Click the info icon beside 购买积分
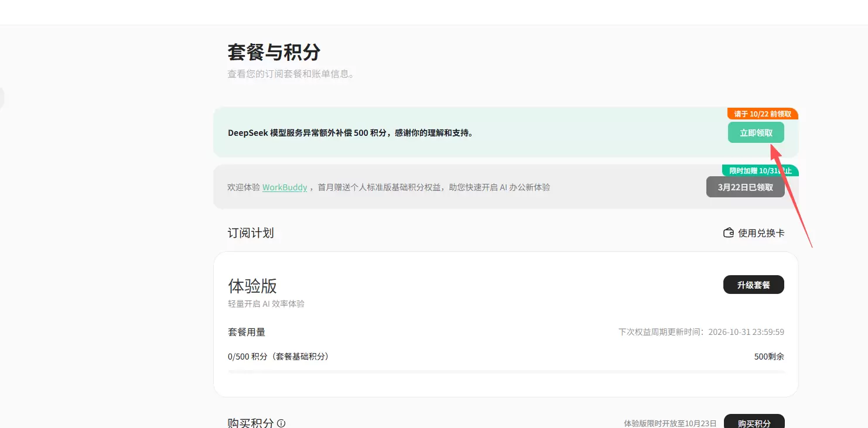The image size is (868, 428). click(281, 423)
